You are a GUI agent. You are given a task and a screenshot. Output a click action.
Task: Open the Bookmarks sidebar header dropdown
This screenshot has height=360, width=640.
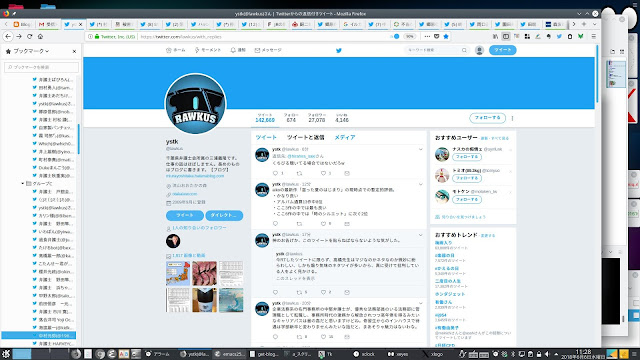click(x=31, y=51)
